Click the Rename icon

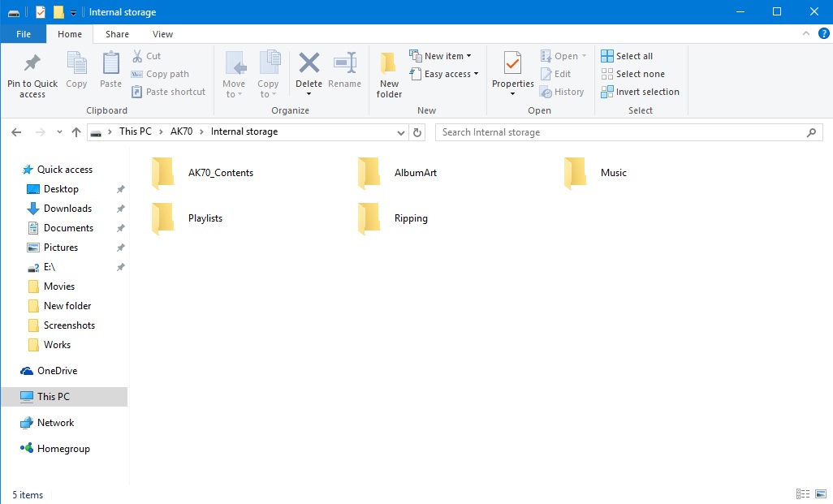tap(345, 62)
